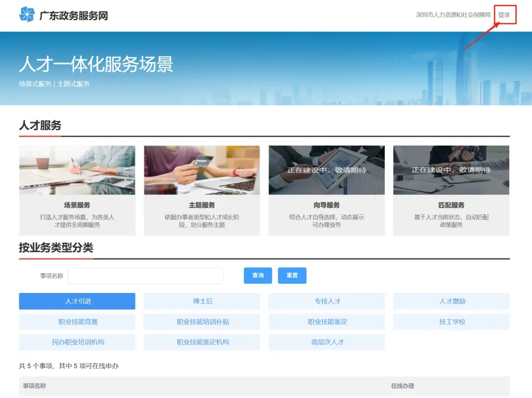Select the 向导服务 card title
The image size is (532, 398).
click(x=327, y=205)
